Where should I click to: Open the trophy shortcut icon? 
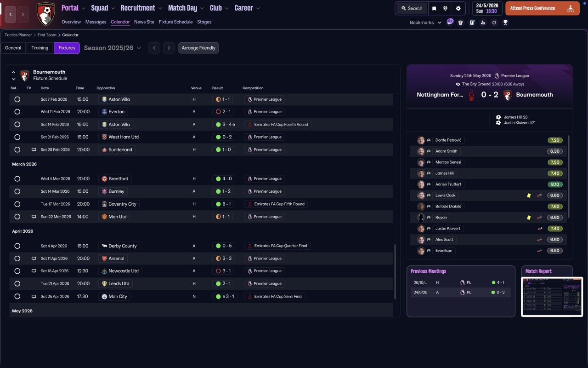tap(505, 23)
